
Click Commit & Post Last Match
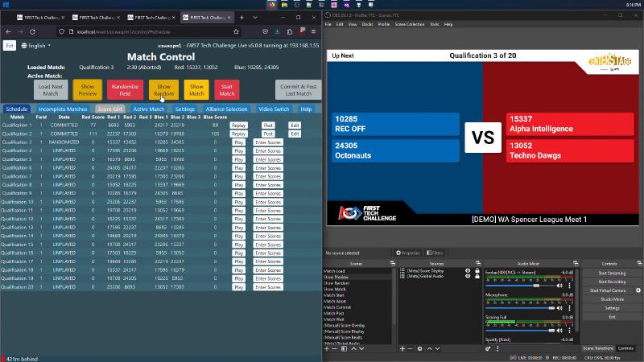coord(298,90)
